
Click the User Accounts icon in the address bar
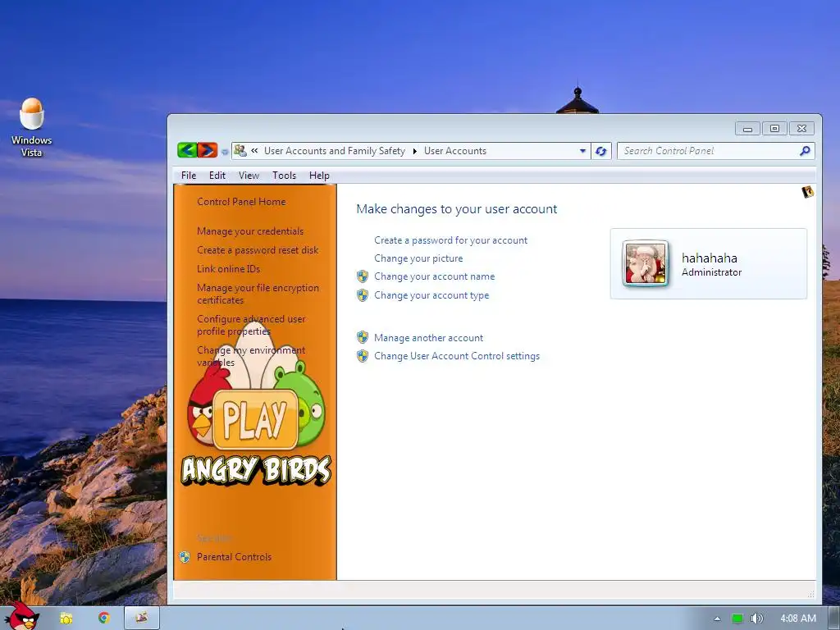[240, 151]
